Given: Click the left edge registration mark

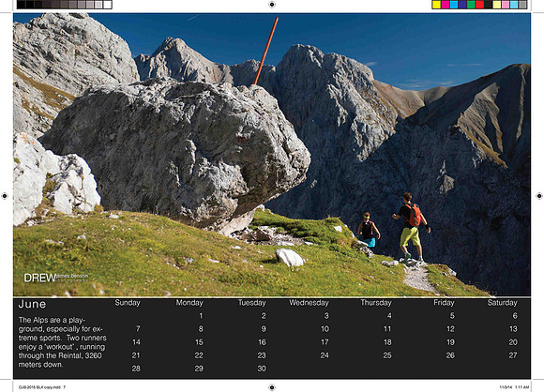Looking at the screenshot, I should click(5, 196).
